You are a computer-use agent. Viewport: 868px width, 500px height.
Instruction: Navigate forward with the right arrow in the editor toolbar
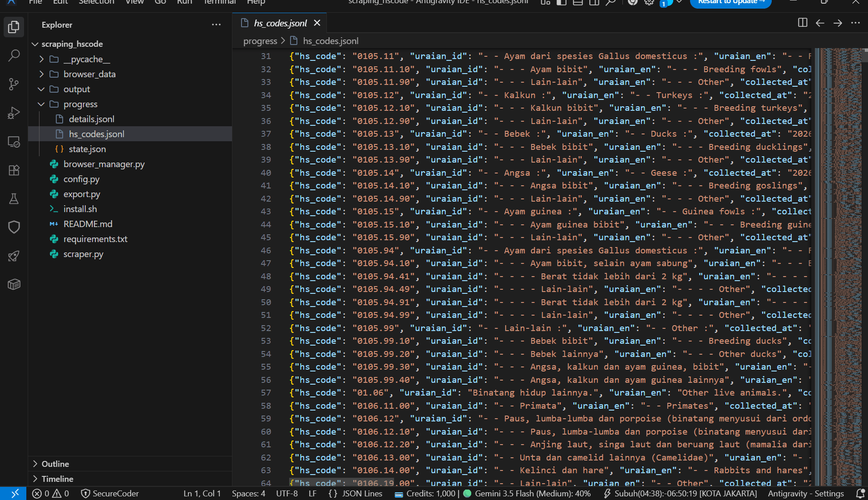[x=838, y=23]
